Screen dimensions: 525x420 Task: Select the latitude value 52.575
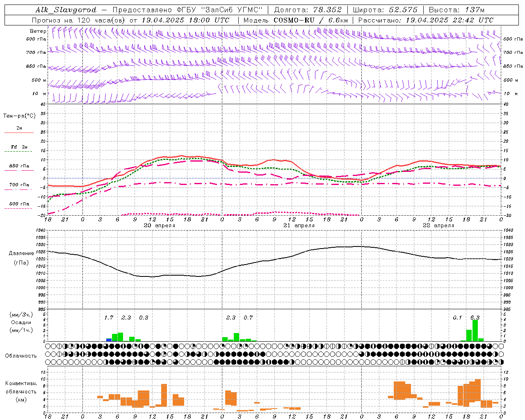(x=403, y=10)
